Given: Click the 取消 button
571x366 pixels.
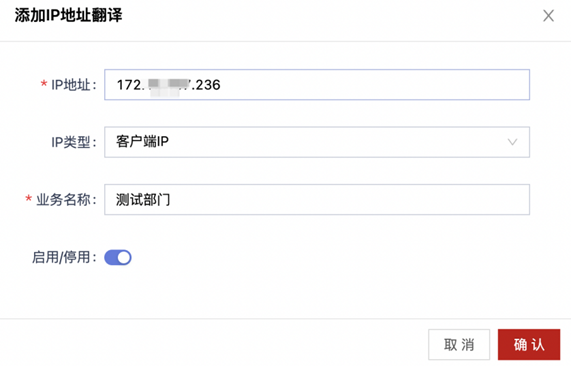Looking at the screenshot, I should [459, 345].
